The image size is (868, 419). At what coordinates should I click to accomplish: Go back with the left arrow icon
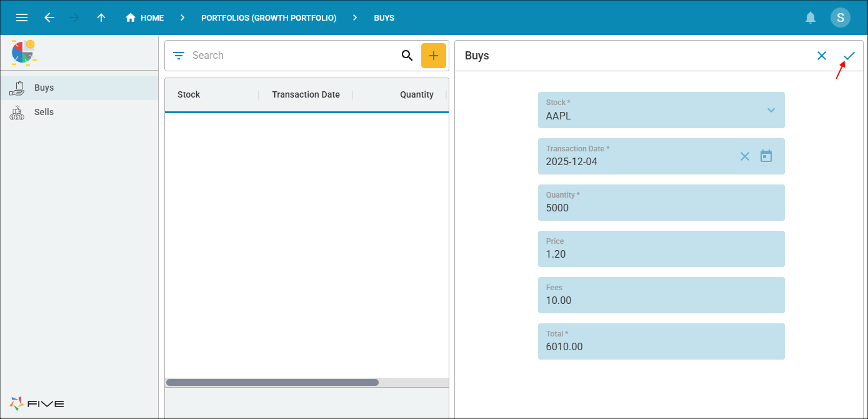tap(49, 18)
